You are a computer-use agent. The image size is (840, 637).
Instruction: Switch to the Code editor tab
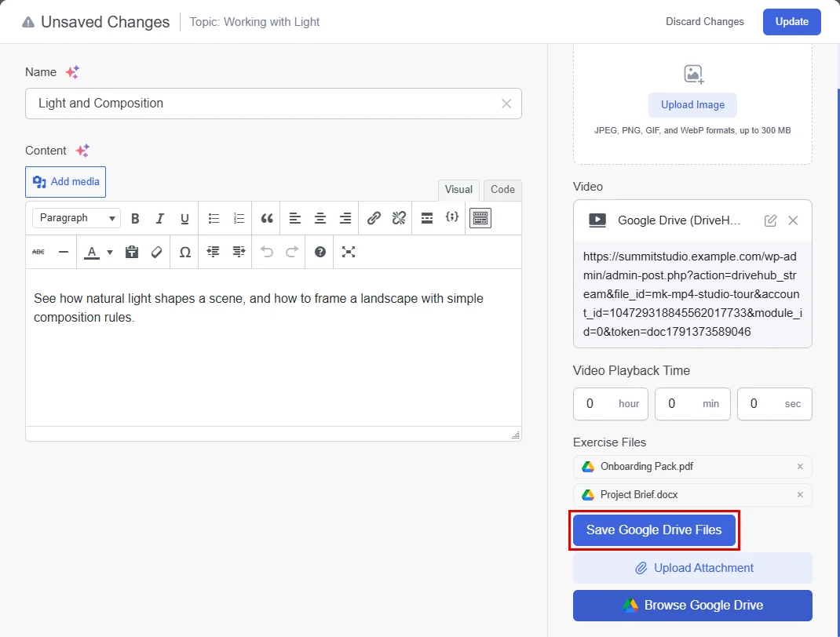[502, 190]
